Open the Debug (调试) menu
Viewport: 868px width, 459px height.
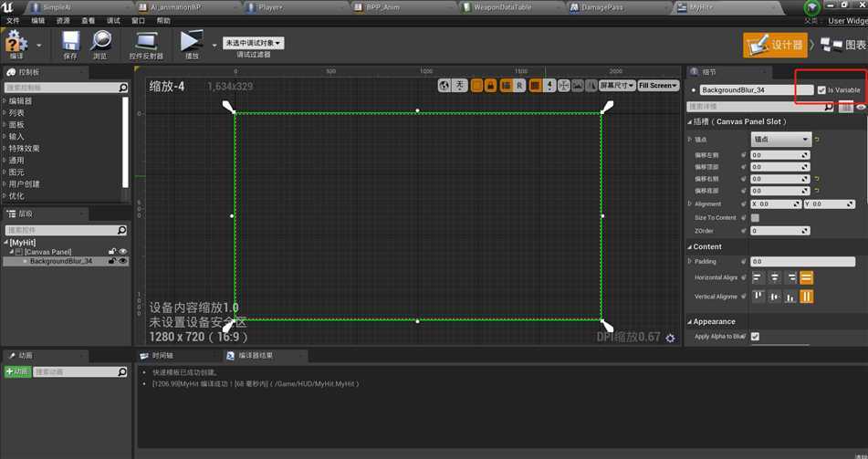coord(113,20)
